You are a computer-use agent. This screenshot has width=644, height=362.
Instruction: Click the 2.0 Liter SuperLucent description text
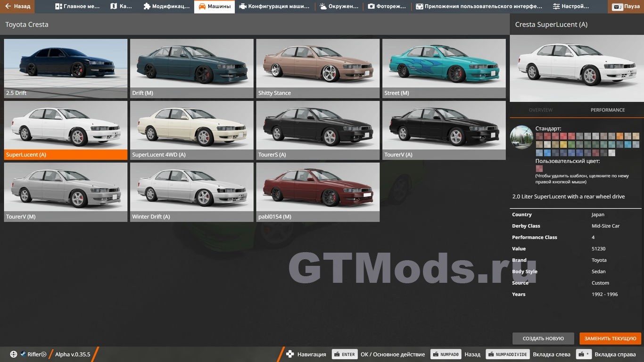click(x=569, y=197)
